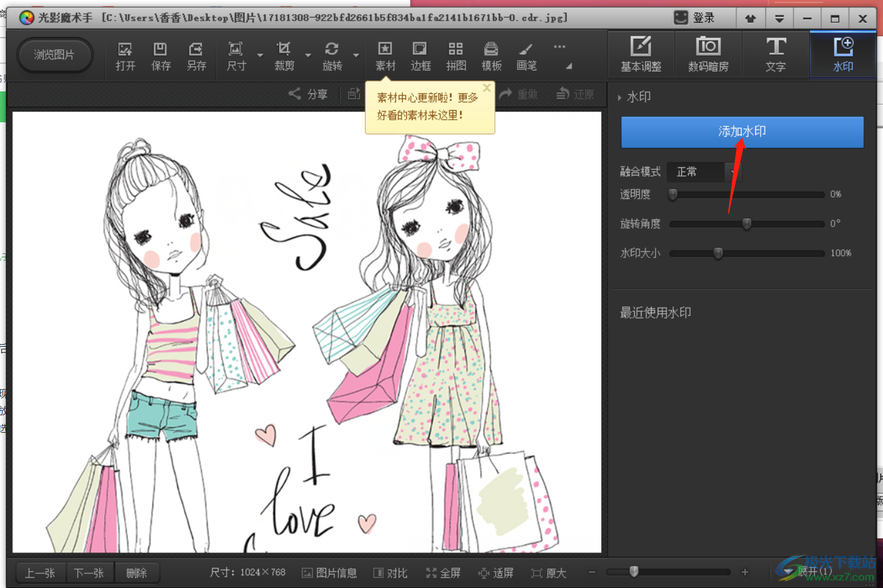The height and width of the screenshot is (588, 883).
Task: Click the zoom in plus icon
Action: coord(745,573)
